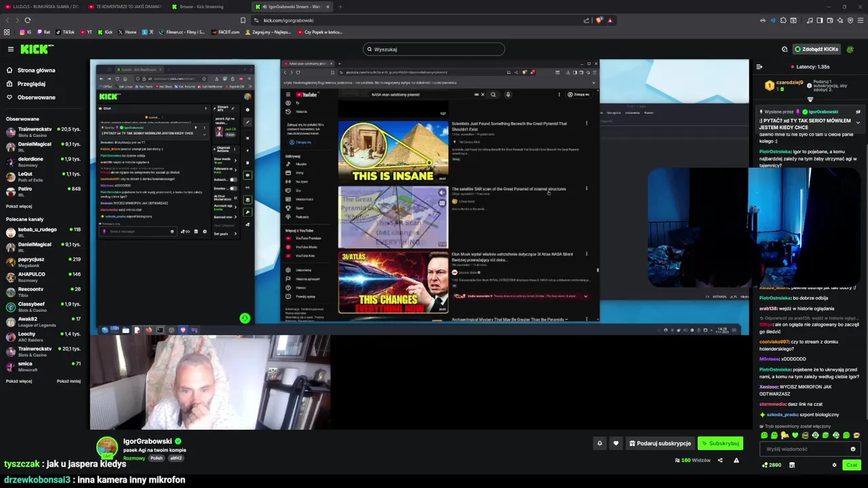This screenshot has height=488, width=868.
Task: Open the Filman.cc bookmark
Action: click(x=183, y=32)
